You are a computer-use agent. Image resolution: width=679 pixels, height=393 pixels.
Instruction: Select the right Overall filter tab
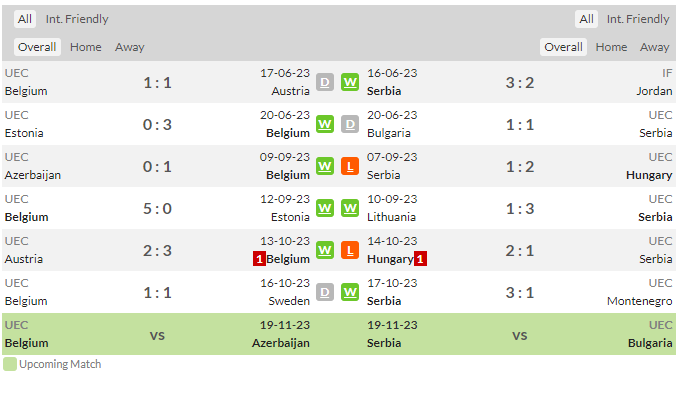point(563,47)
